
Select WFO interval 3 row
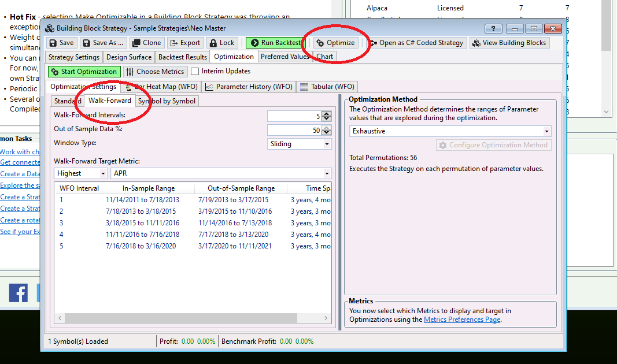pos(142,223)
